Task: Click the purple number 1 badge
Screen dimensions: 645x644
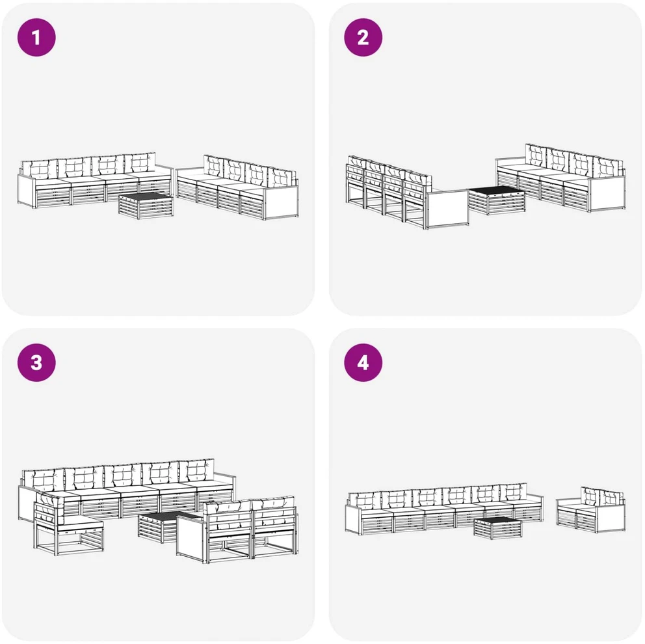Action: (x=36, y=38)
